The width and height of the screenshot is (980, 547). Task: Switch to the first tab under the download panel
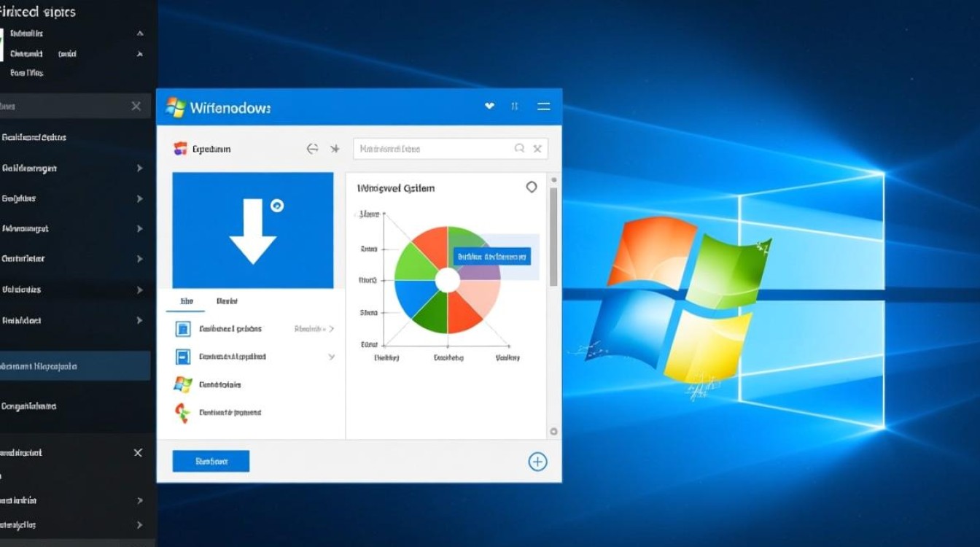[x=184, y=300]
